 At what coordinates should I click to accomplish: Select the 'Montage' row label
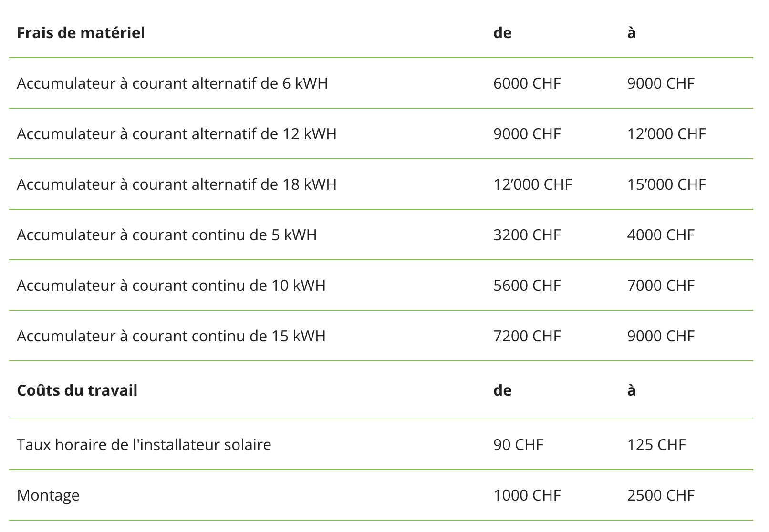48,495
